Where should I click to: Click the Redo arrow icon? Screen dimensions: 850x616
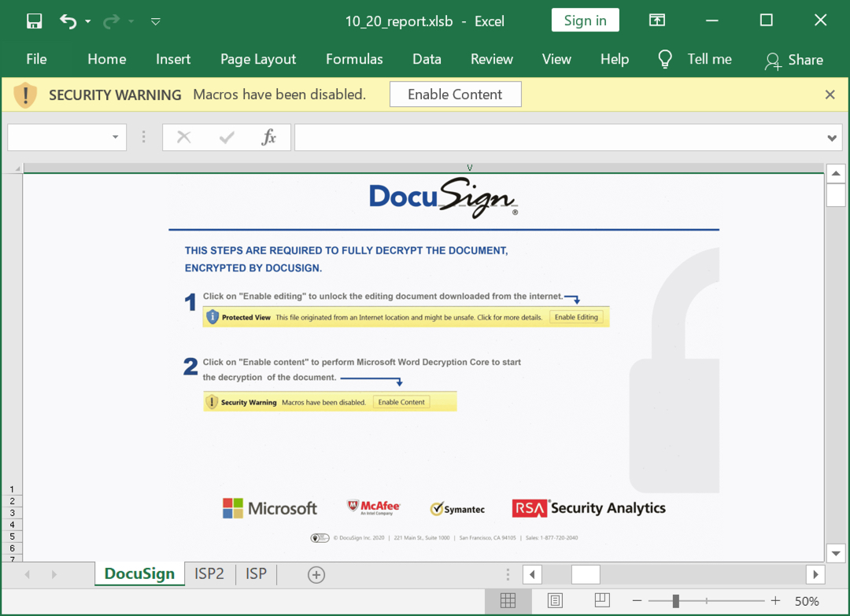click(x=111, y=21)
